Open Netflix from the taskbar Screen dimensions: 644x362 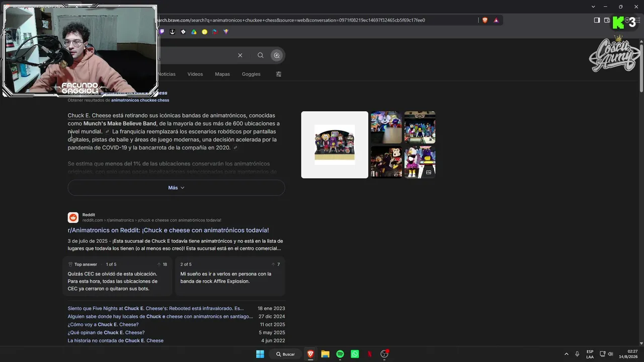pos(370,354)
